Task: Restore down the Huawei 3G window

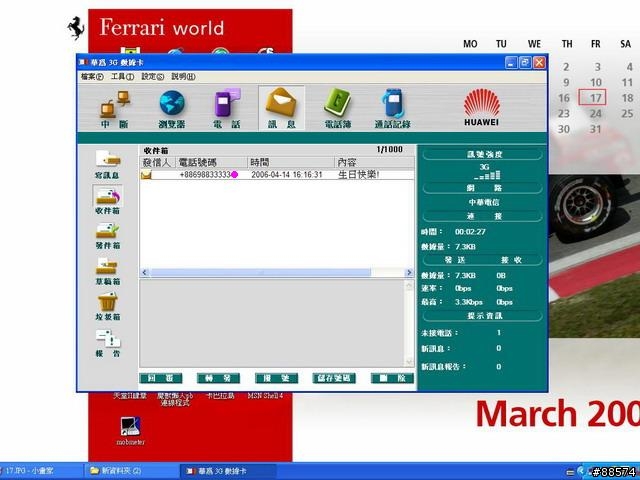Action: point(525,62)
